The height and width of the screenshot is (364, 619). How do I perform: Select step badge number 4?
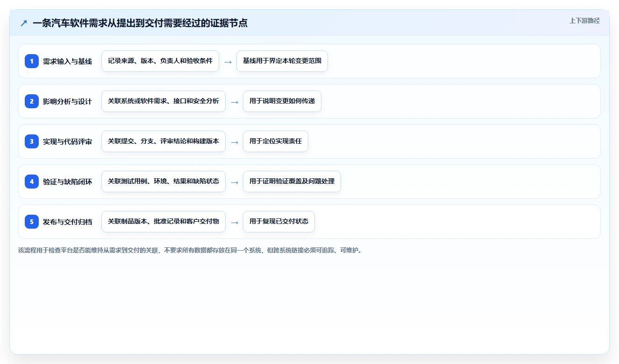coord(32,182)
